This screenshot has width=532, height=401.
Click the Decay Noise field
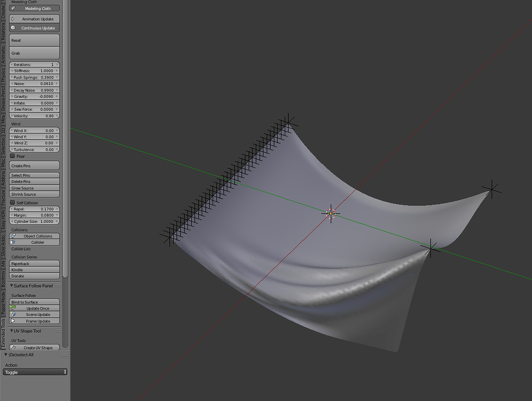coord(34,90)
